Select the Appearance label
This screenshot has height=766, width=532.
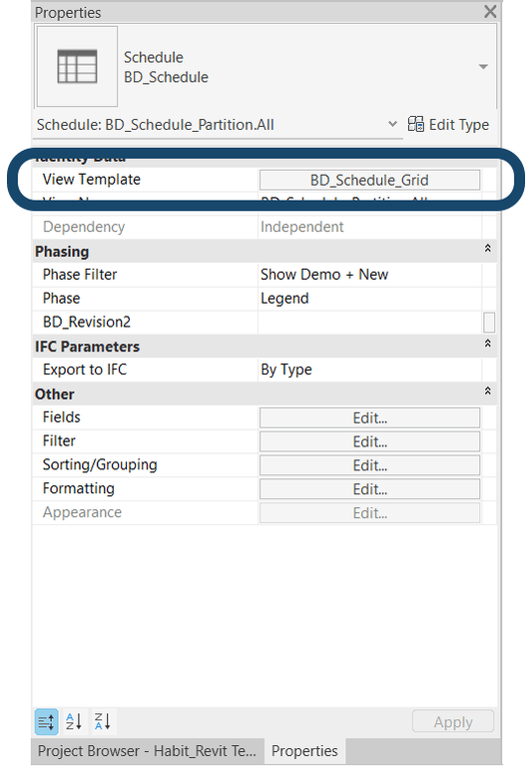tap(83, 512)
